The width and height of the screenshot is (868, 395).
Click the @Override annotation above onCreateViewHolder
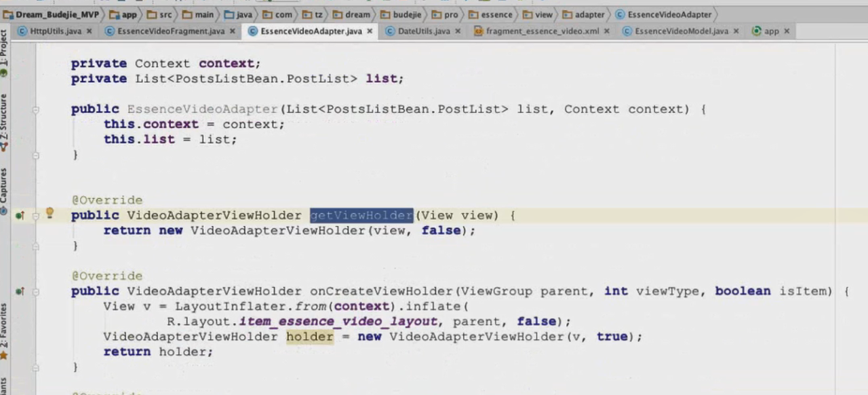coord(107,276)
